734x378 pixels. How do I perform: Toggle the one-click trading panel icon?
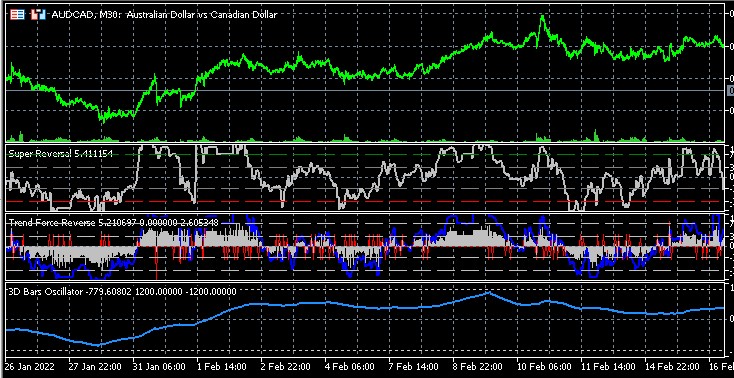click(38, 15)
